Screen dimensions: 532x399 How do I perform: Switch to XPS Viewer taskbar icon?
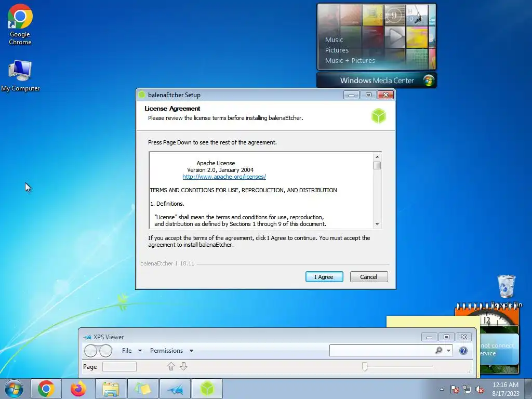pos(175,389)
